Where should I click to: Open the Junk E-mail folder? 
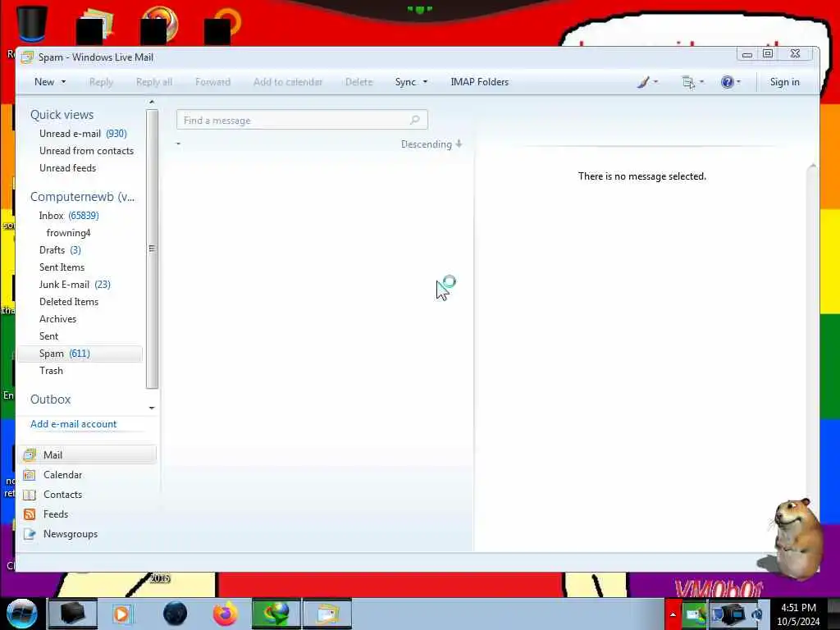pos(75,285)
